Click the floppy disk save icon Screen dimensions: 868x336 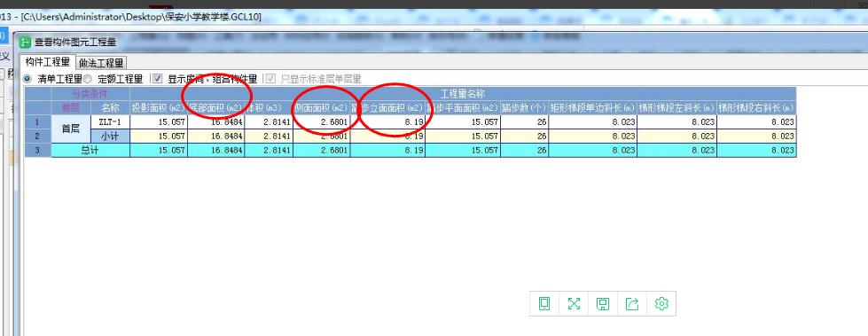click(603, 303)
